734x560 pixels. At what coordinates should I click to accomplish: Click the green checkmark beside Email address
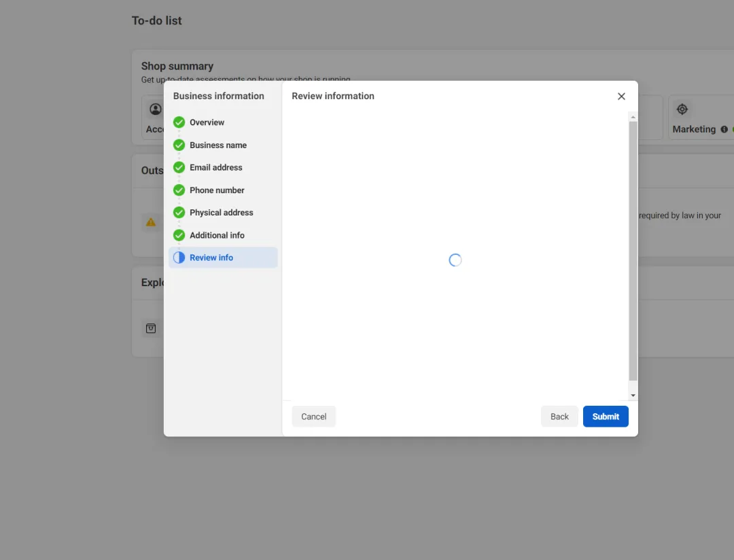tap(179, 167)
